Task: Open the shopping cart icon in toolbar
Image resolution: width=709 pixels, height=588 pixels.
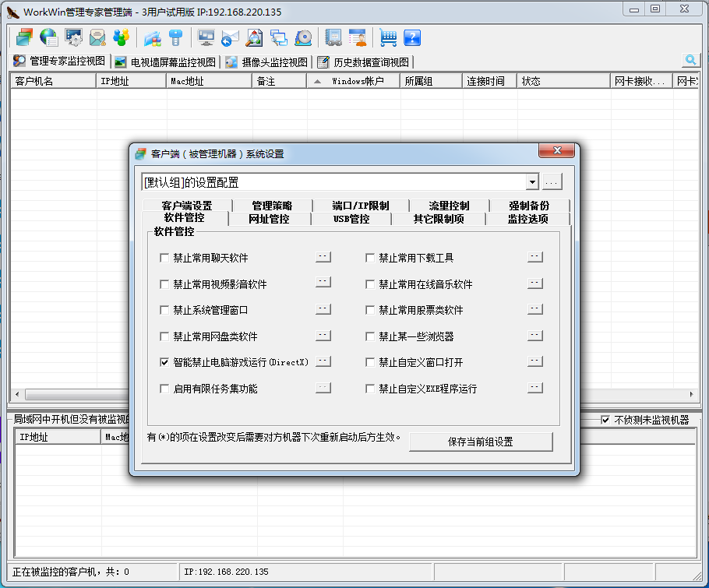Action: pos(388,37)
